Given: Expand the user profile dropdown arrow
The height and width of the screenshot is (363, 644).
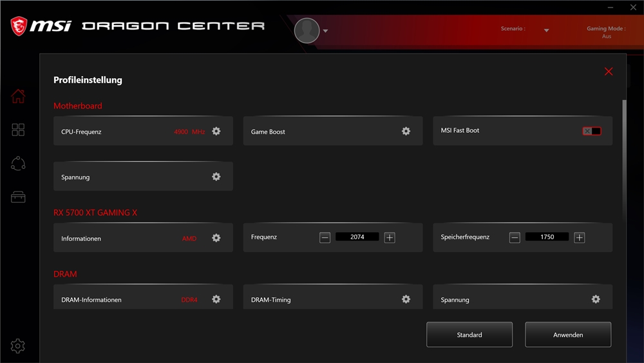Looking at the screenshot, I should point(326,31).
